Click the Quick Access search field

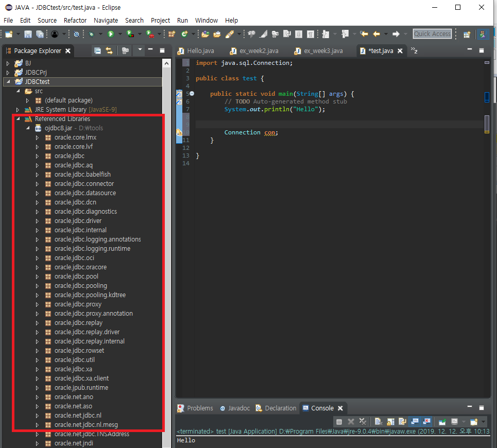point(432,34)
